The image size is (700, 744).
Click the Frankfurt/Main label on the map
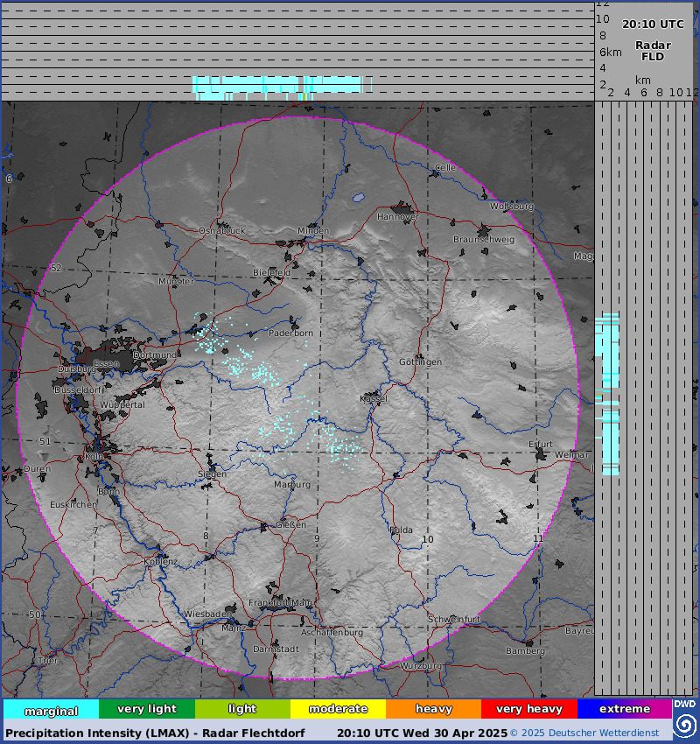(280, 602)
